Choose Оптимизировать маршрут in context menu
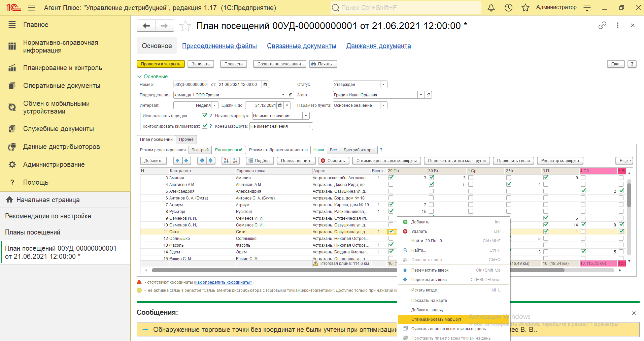 [x=453, y=319]
